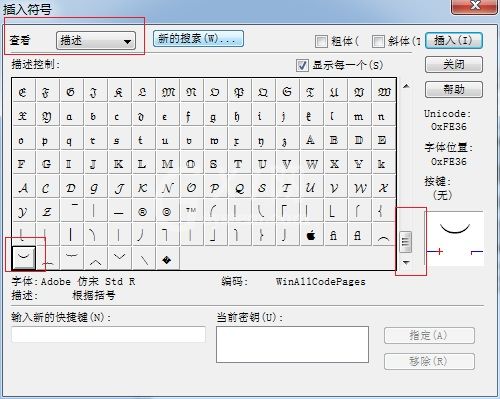
Task: Pick the backslash diagonal symbol
Action: (143, 259)
